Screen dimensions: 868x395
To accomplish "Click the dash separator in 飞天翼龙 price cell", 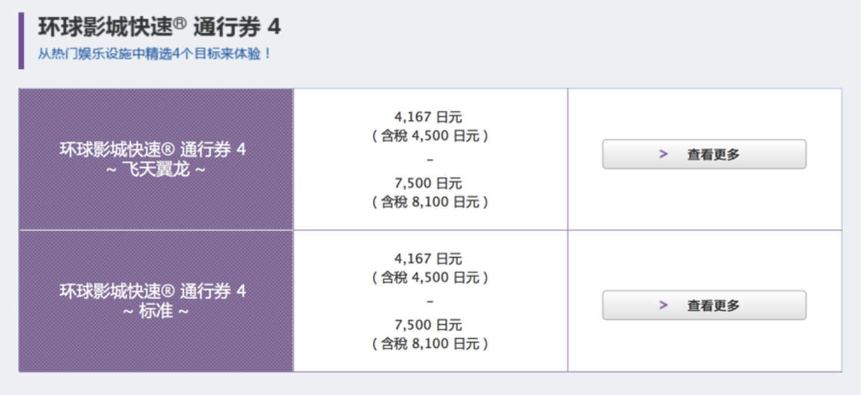I will pos(430,160).
